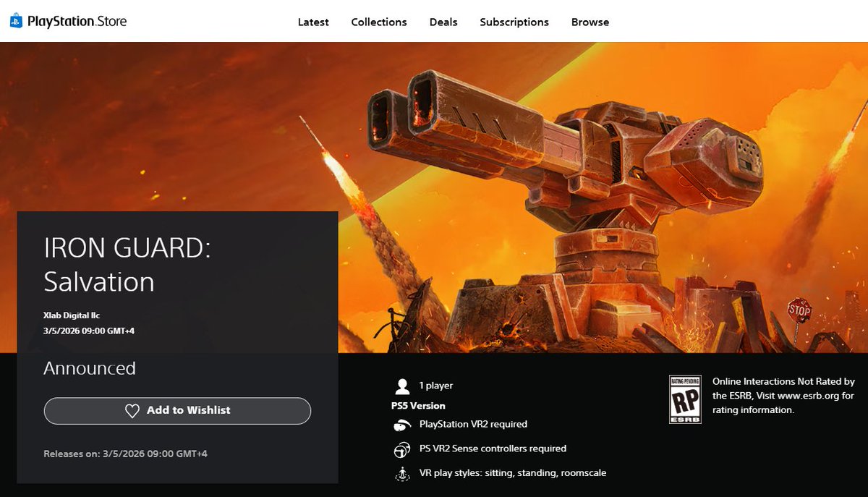Open the Collections section
This screenshot has width=868, height=497.
379,22
